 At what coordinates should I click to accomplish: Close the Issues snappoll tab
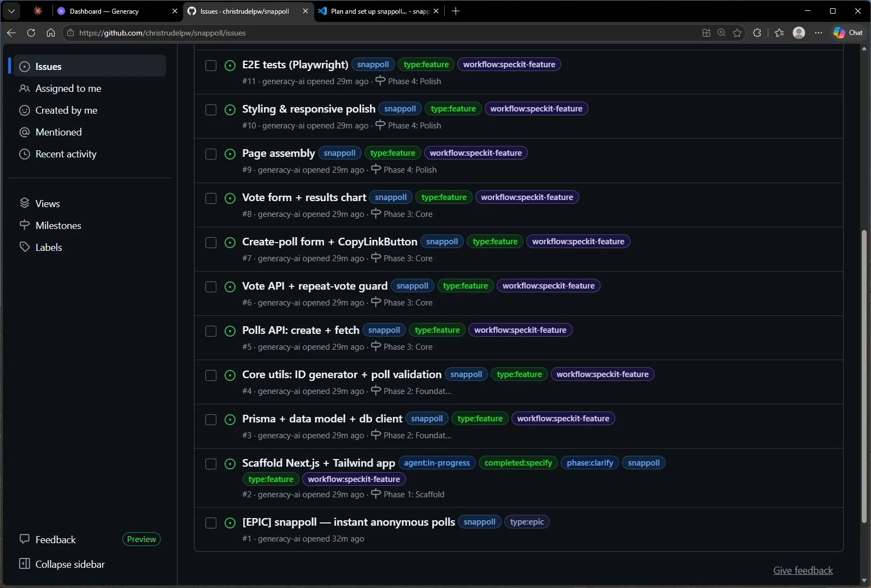tap(305, 11)
